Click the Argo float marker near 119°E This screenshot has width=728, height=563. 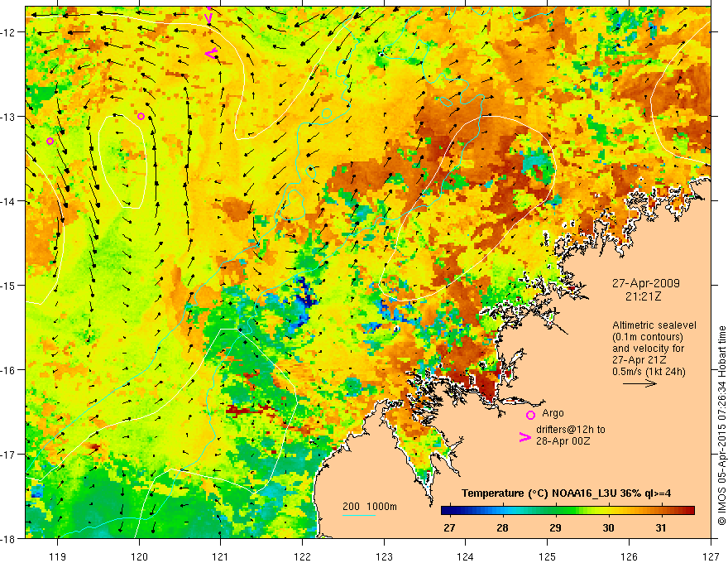(x=50, y=142)
